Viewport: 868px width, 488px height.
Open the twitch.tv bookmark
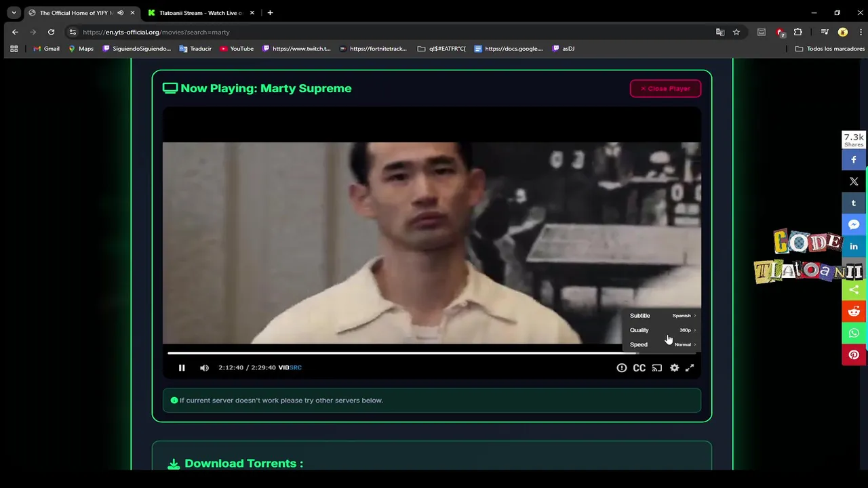pos(296,49)
